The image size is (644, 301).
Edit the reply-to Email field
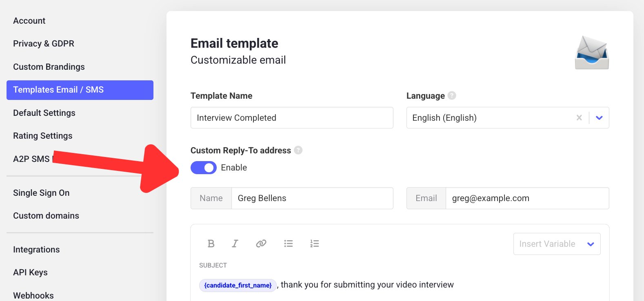527,198
